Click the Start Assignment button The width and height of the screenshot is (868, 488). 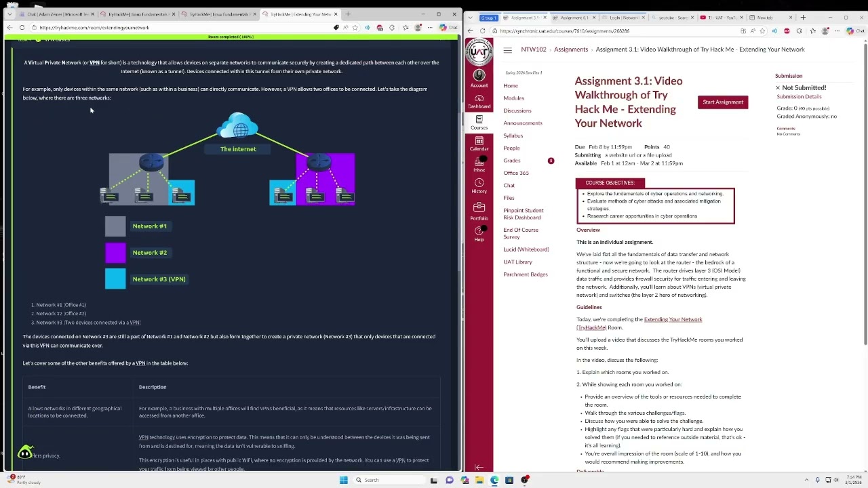tap(723, 102)
